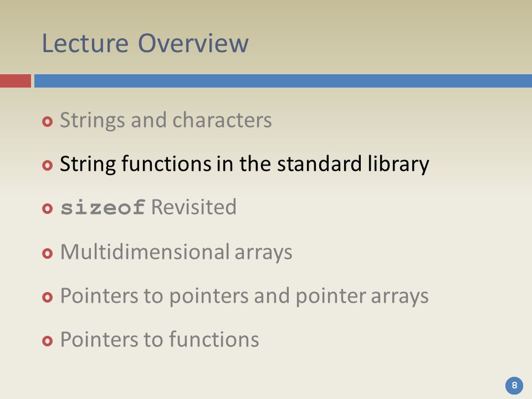Select Pointers to pointers and pointer arrays
Image resolution: width=532 pixels, height=399 pixels.
click(244, 296)
